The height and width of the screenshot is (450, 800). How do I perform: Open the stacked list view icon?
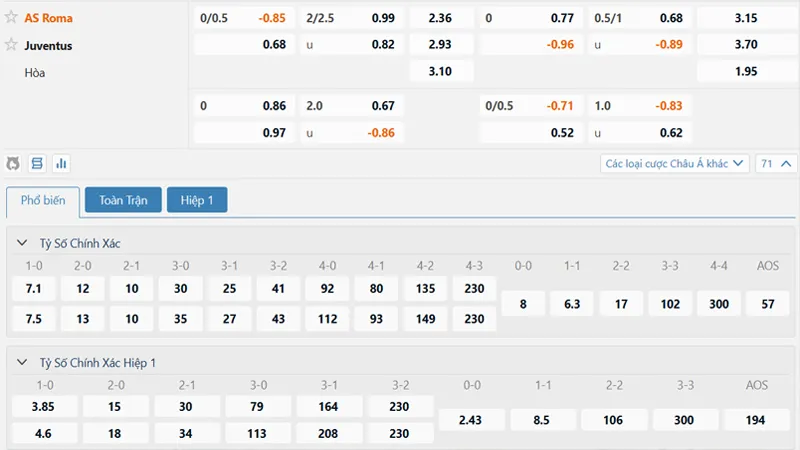pos(37,163)
